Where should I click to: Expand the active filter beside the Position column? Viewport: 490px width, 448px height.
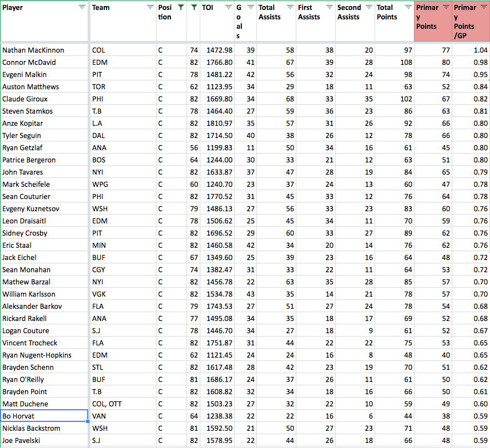(193, 7)
